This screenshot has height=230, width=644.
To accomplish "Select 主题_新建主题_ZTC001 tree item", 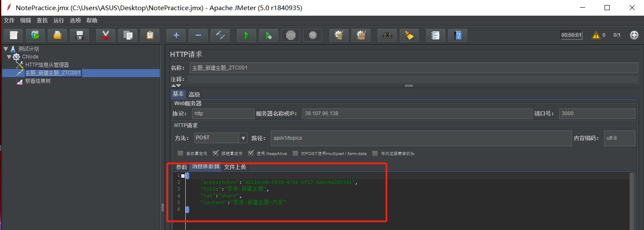I will [53, 73].
